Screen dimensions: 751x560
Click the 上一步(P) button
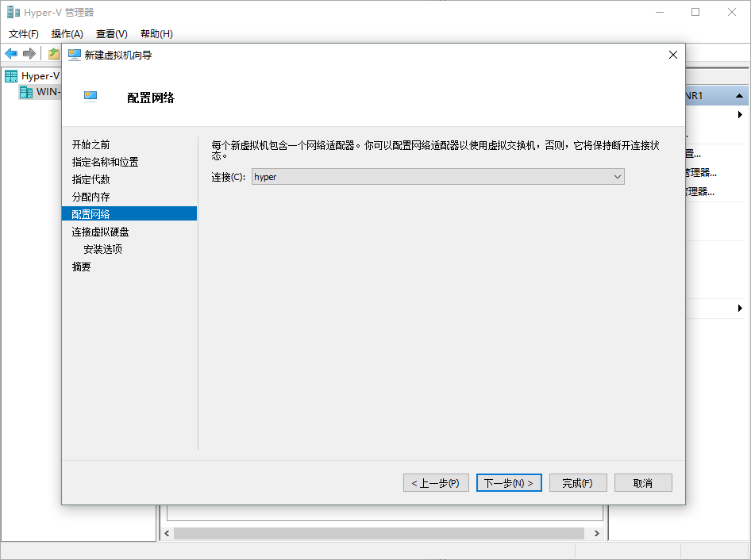pos(436,483)
